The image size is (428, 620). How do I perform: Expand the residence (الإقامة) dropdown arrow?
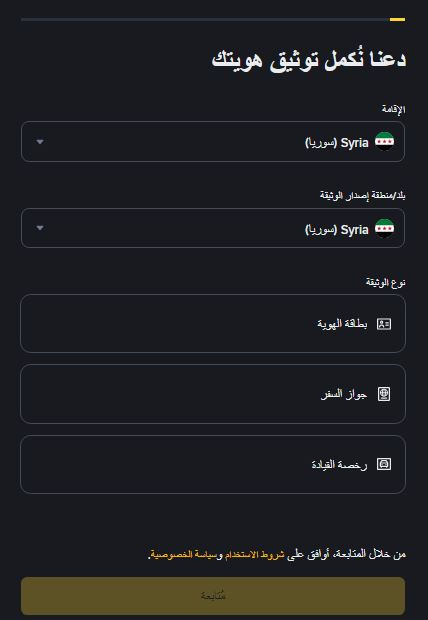coord(40,142)
